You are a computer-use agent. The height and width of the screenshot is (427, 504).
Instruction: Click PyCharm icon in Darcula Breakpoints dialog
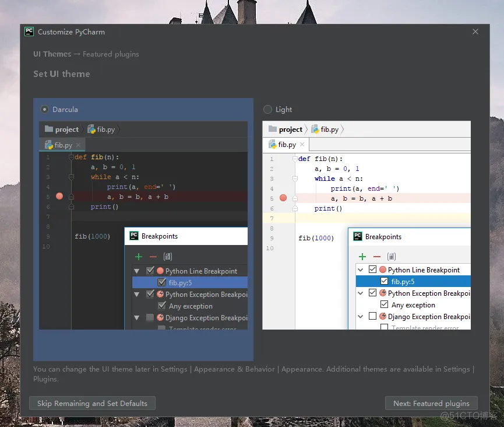(x=134, y=236)
